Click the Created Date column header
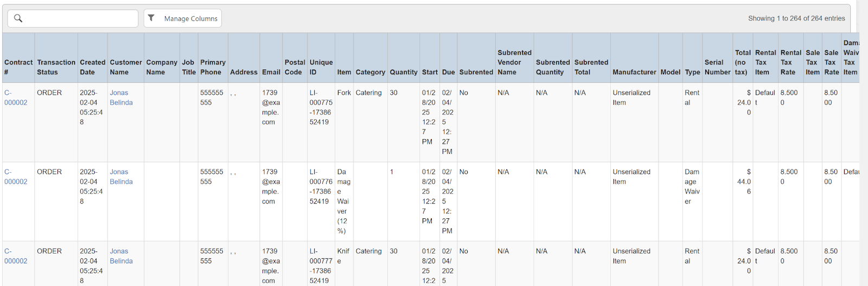Screen dimensions: 868x286 [x=92, y=67]
